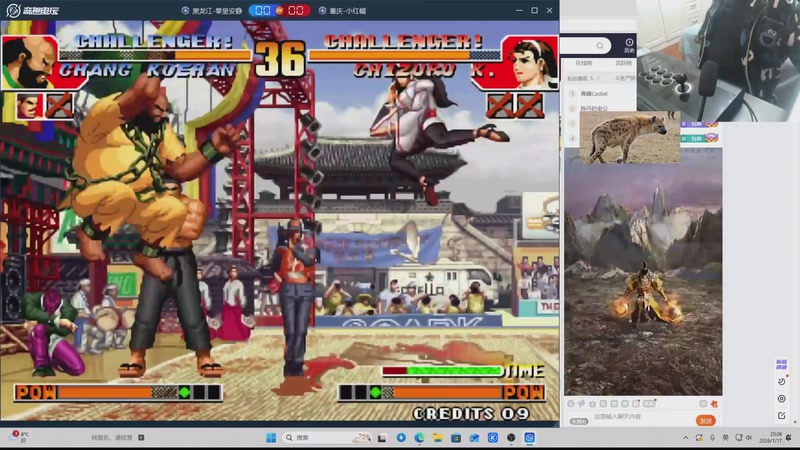
Task: Click the hyena picture overlay
Action: click(630, 137)
